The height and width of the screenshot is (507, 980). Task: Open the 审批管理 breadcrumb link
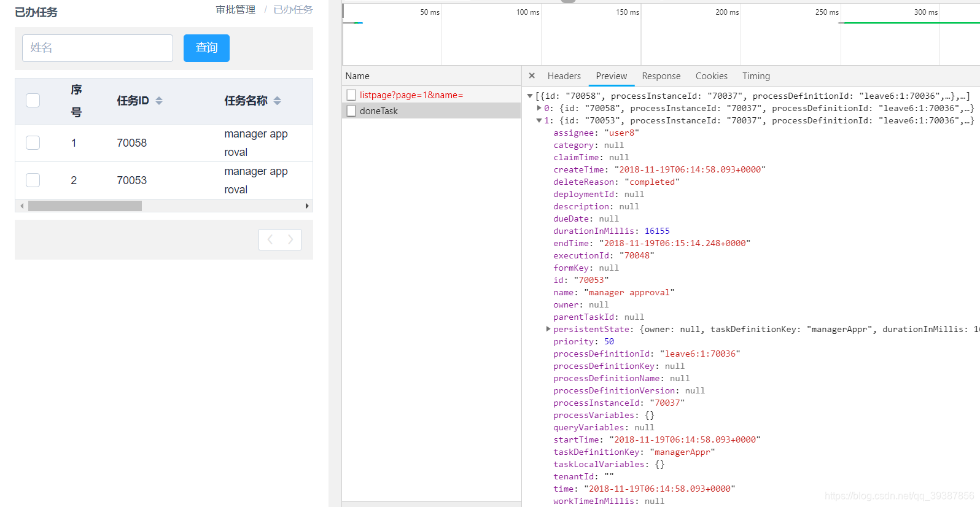pyautogui.click(x=236, y=10)
